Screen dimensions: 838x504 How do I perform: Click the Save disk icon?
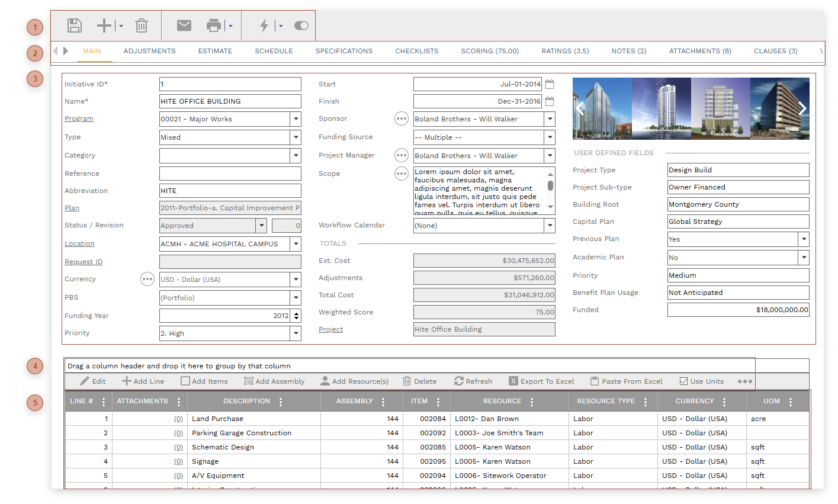pyautogui.click(x=74, y=25)
